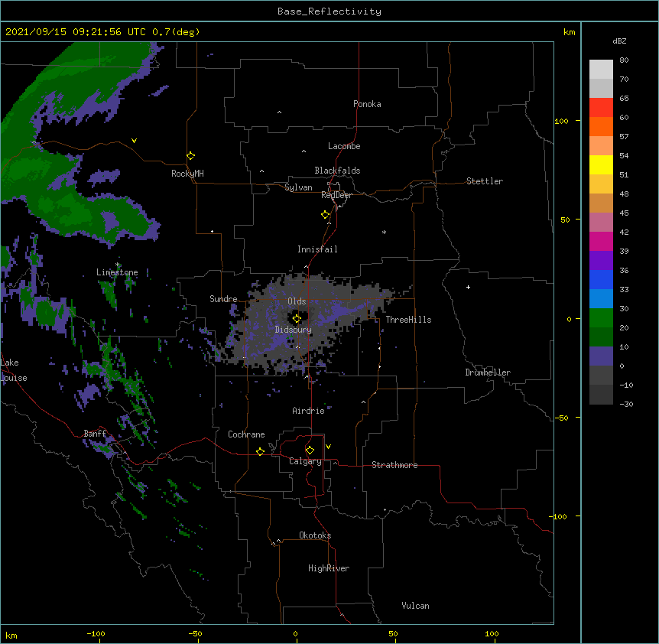Click the yellow diamond radar marker below Olds

(x=297, y=319)
